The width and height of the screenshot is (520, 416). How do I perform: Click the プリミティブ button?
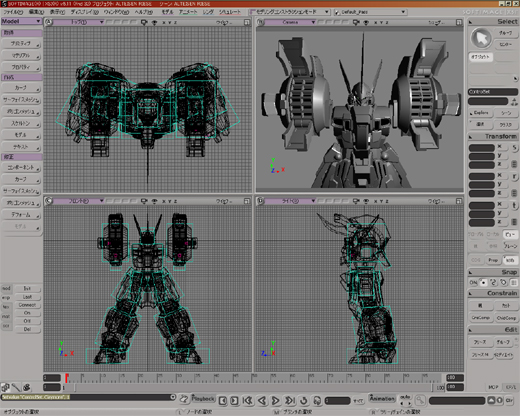pyautogui.click(x=21, y=43)
